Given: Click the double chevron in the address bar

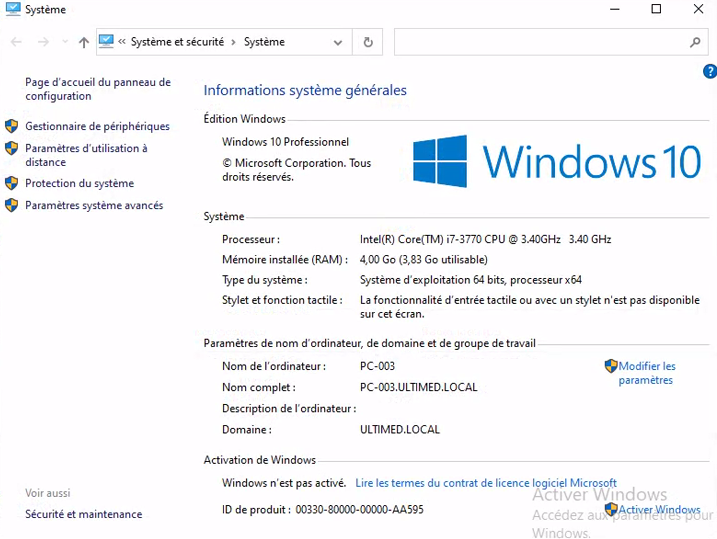Looking at the screenshot, I should [122, 42].
